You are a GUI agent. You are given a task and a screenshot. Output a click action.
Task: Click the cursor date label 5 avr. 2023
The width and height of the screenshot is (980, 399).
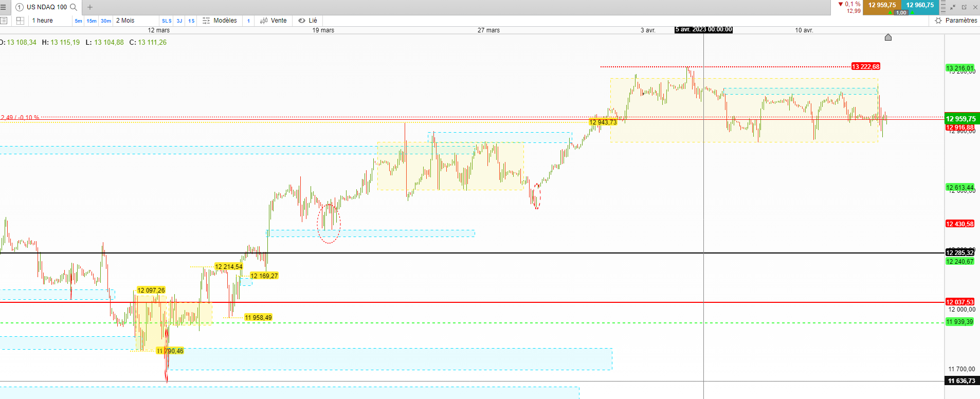(x=703, y=30)
